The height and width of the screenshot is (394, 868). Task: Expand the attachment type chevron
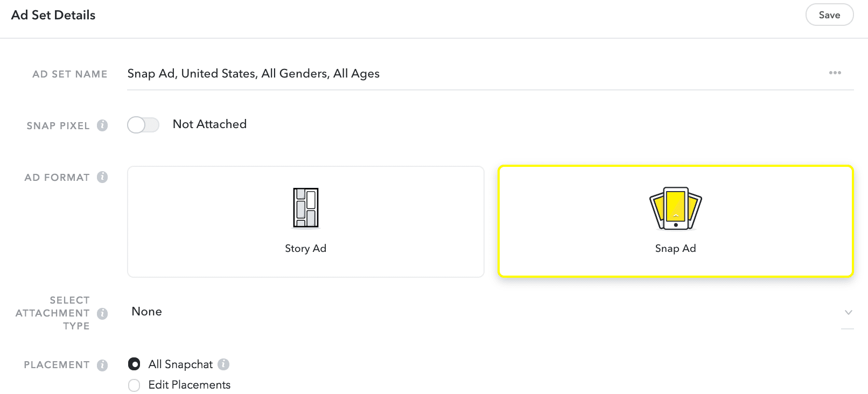[848, 312]
